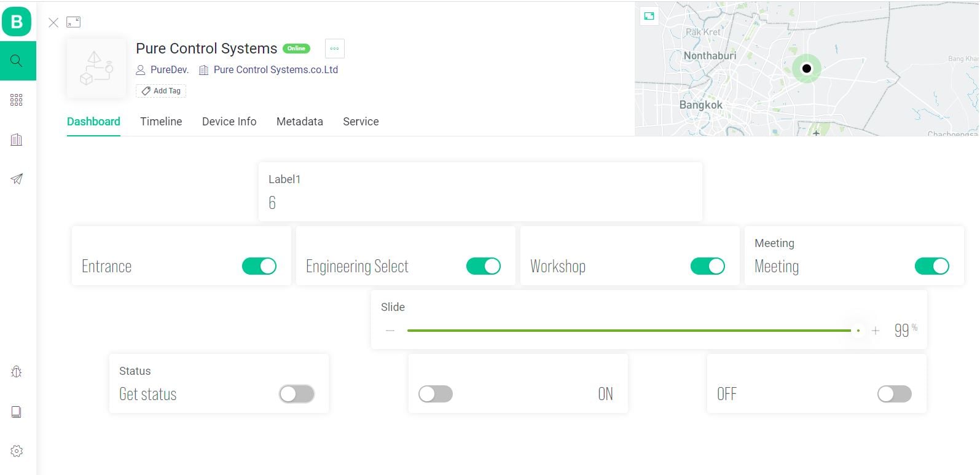Click the Pure Control Systems device title
980x475 pixels.
coord(206,49)
